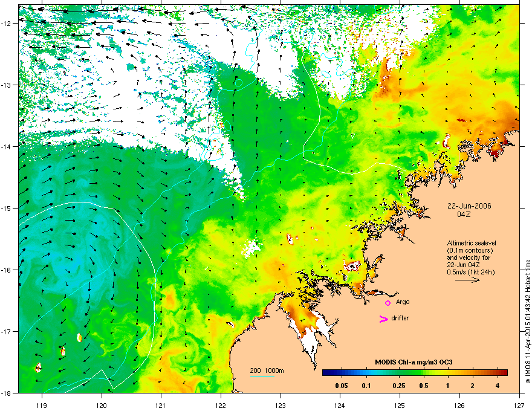Click the -13 latitude axis label

(7, 85)
